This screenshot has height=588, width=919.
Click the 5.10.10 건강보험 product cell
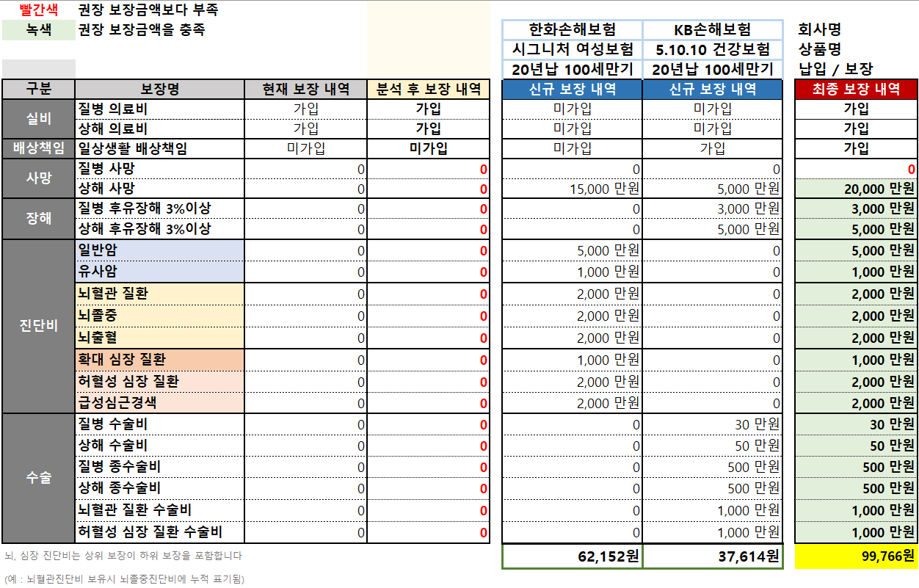point(712,49)
